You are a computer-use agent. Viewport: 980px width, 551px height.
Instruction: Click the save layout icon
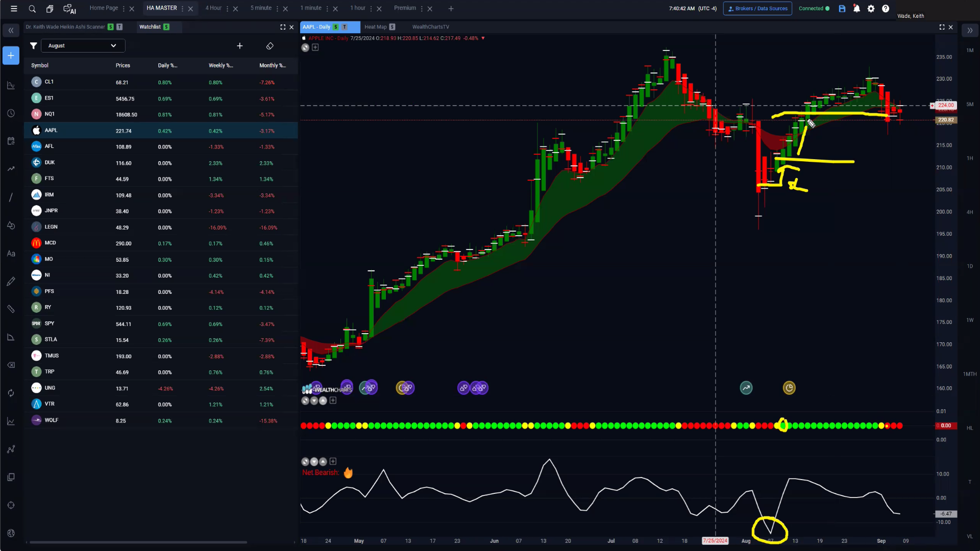click(x=842, y=9)
